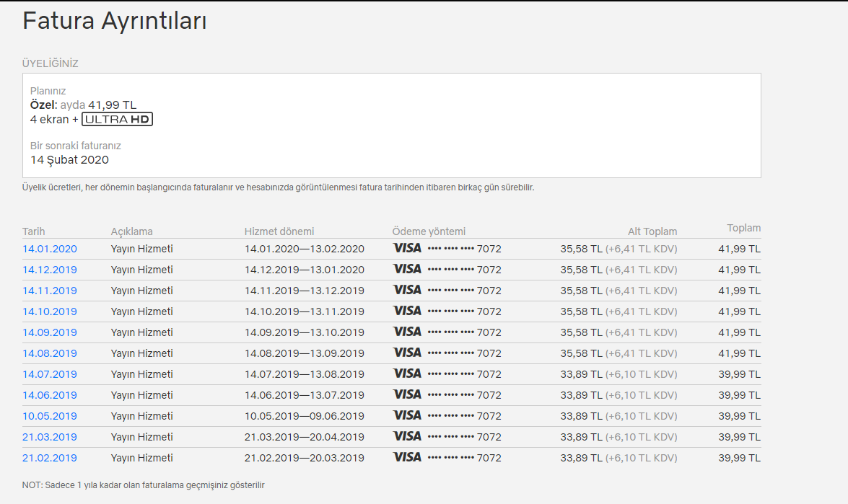Viewport: 848px width, 504px height.
Task: Click service period 14.11.2019—13.12.2019
Action: point(304,291)
